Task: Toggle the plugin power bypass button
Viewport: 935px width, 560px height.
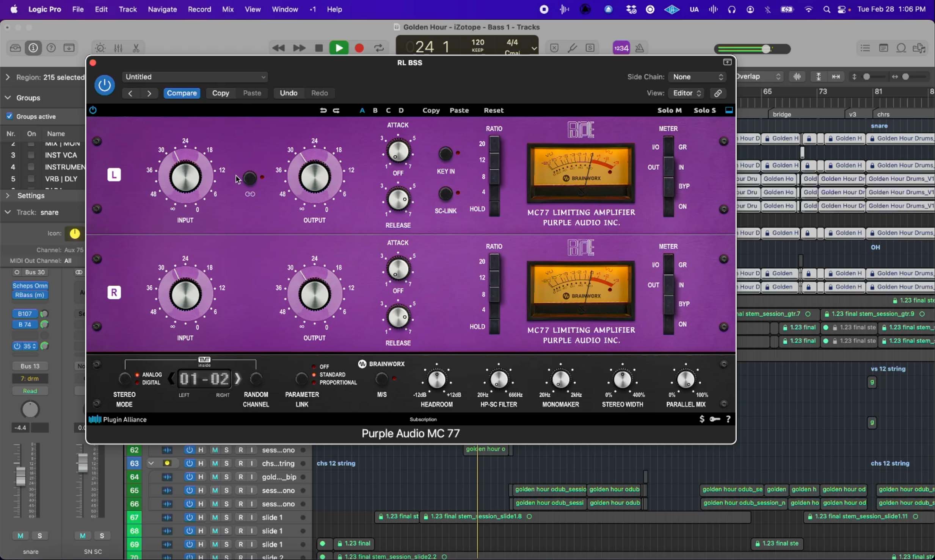Action: pyautogui.click(x=104, y=85)
